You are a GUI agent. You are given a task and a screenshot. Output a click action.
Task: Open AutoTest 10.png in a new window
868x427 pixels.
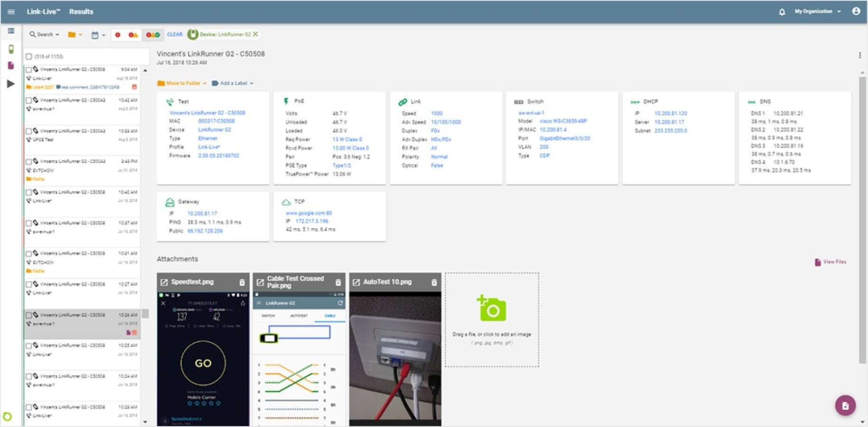[356, 282]
